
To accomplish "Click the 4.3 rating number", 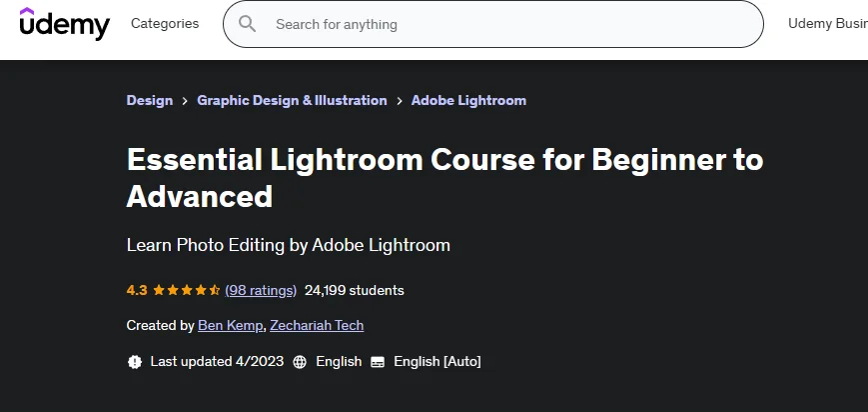I will tap(137, 290).
